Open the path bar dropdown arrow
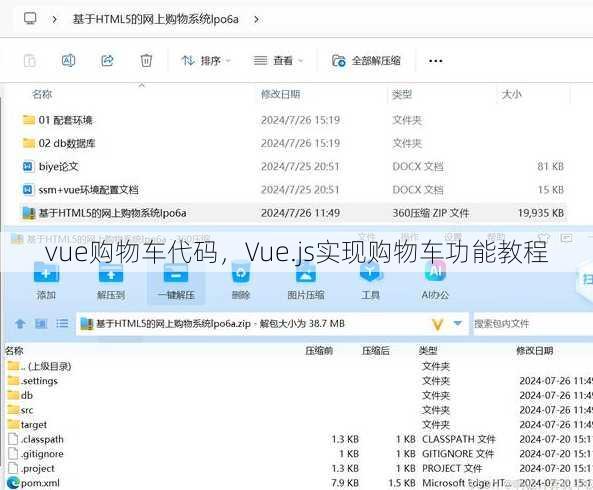Screen dimensions: 593x490 [458, 323]
